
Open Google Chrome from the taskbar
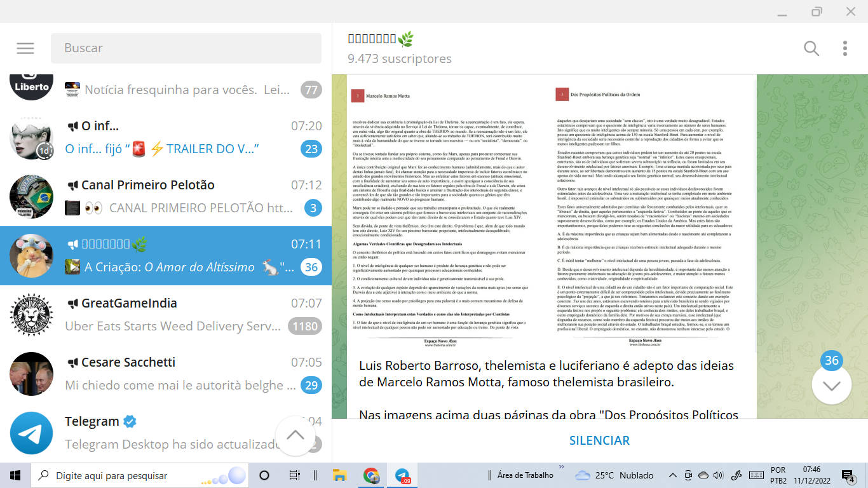[x=371, y=475]
